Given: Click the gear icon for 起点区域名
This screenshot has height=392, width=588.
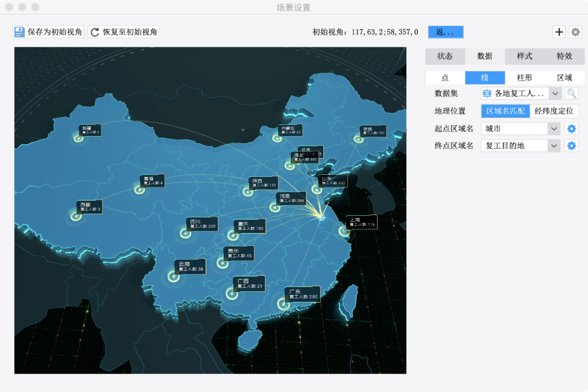Looking at the screenshot, I should pyautogui.click(x=572, y=128).
